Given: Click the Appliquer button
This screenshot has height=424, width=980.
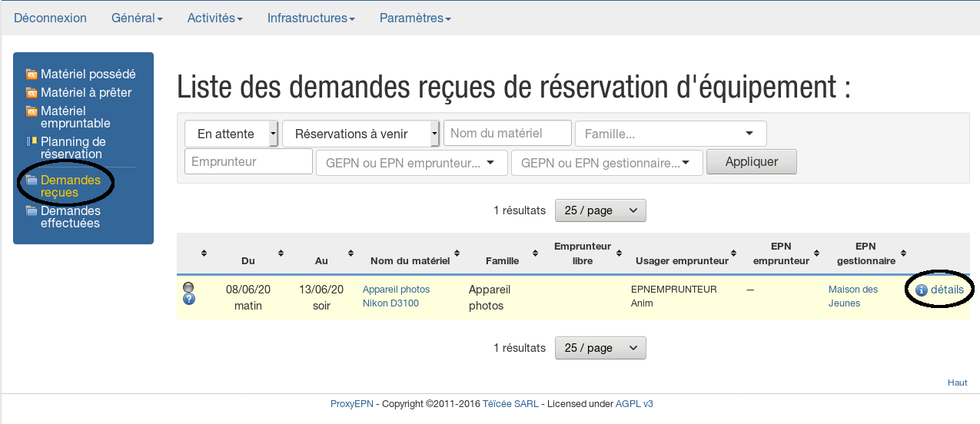Looking at the screenshot, I should (751, 162).
